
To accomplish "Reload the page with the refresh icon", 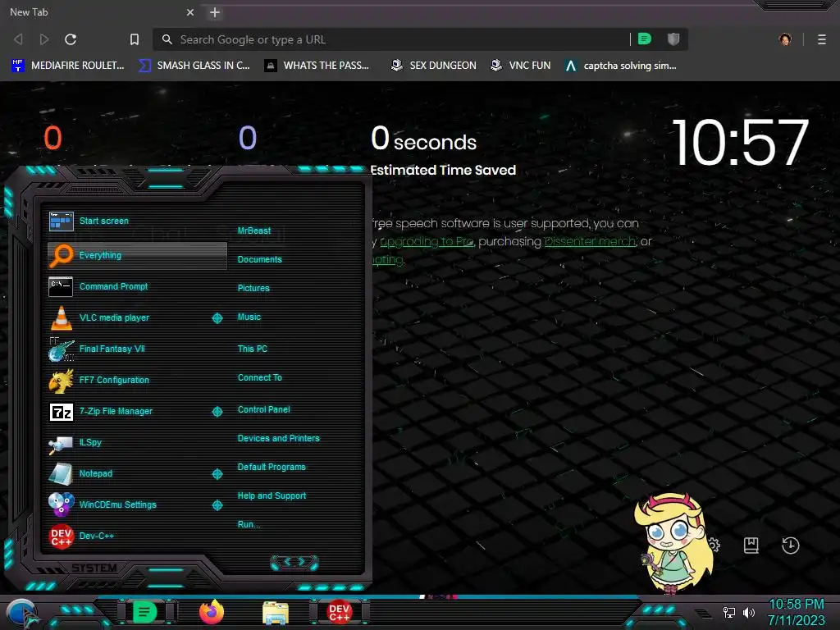I will coord(71,39).
